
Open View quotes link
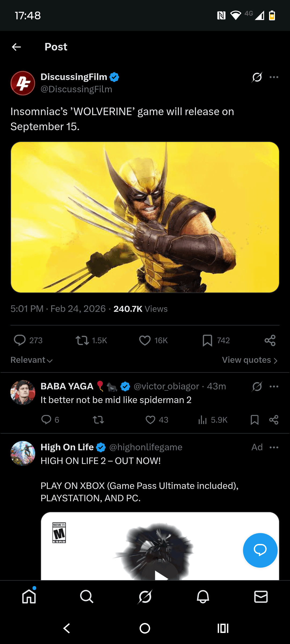click(249, 360)
